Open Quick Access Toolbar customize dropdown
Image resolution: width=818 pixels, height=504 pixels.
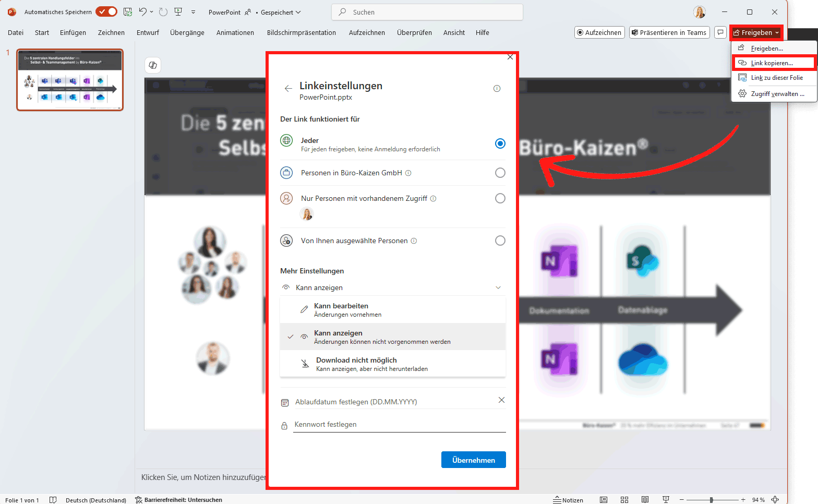pos(193,12)
